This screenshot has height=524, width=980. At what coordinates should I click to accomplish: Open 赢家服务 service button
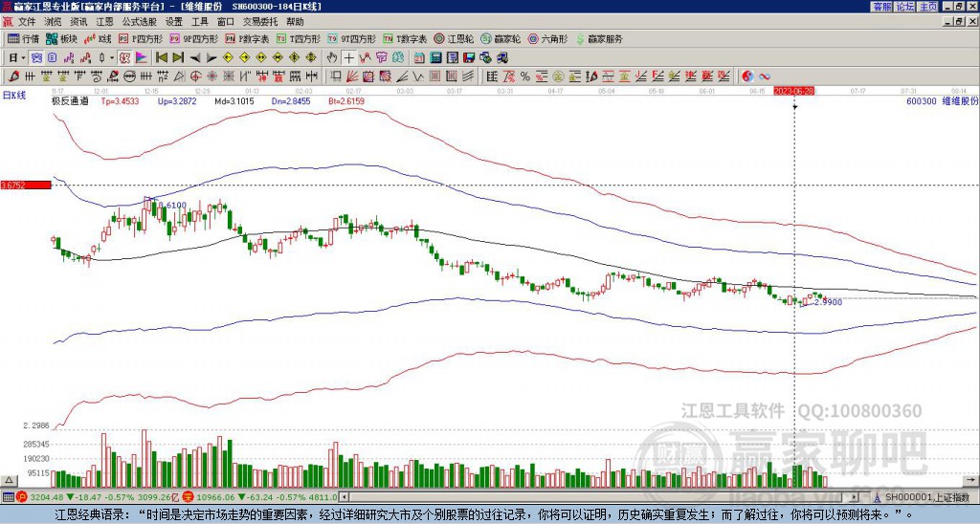tap(599, 38)
